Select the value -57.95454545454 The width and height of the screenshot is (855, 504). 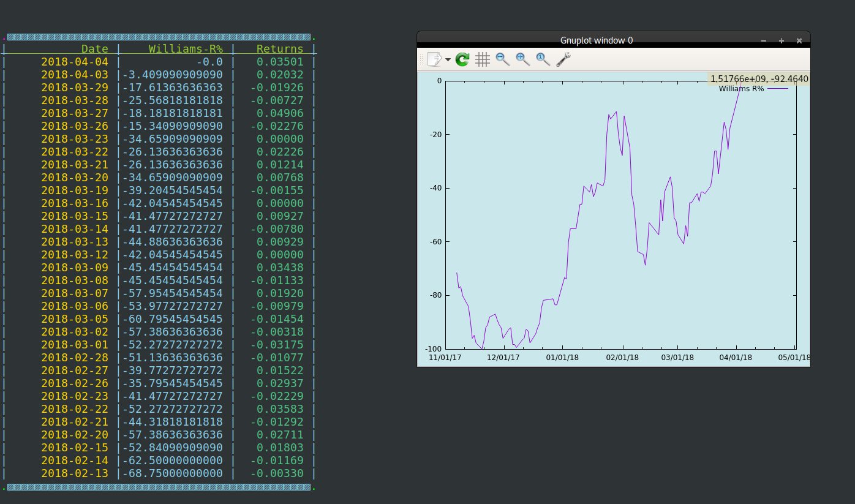click(x=173, y=293)
